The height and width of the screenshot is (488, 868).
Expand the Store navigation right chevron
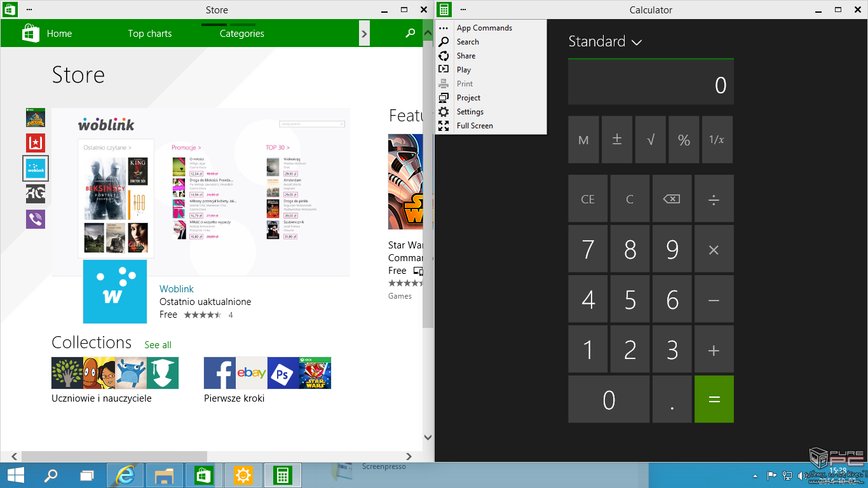[x=364, y=34]
